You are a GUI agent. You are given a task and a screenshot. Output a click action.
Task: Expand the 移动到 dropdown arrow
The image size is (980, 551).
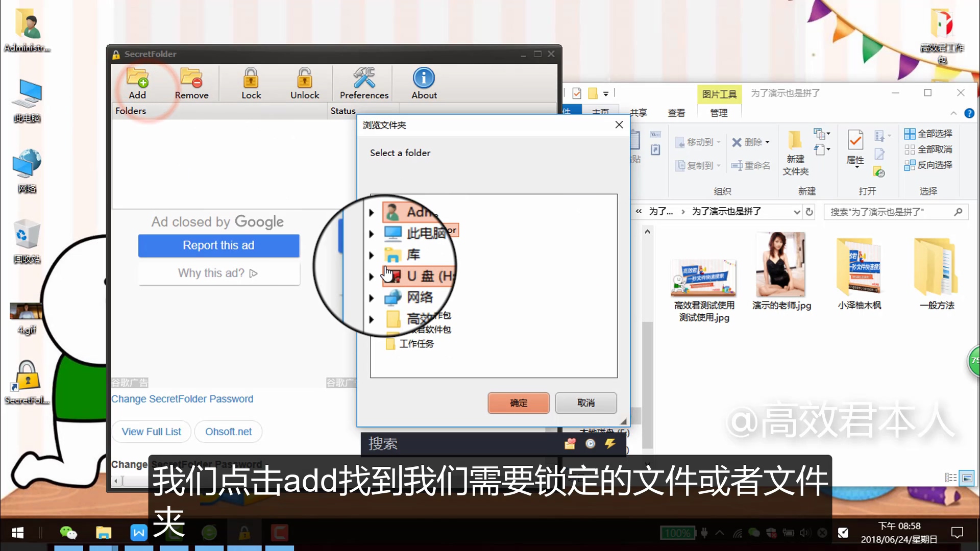pos(718,142)
